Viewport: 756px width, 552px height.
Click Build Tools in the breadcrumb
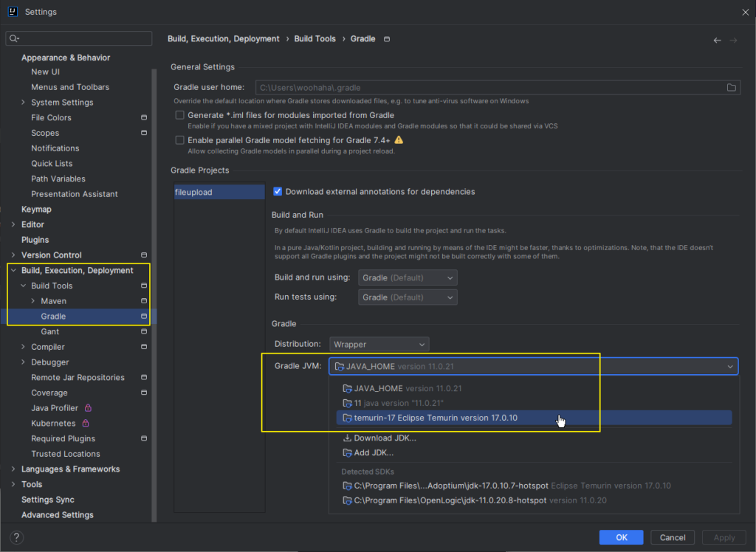click(x=315, y=39)
